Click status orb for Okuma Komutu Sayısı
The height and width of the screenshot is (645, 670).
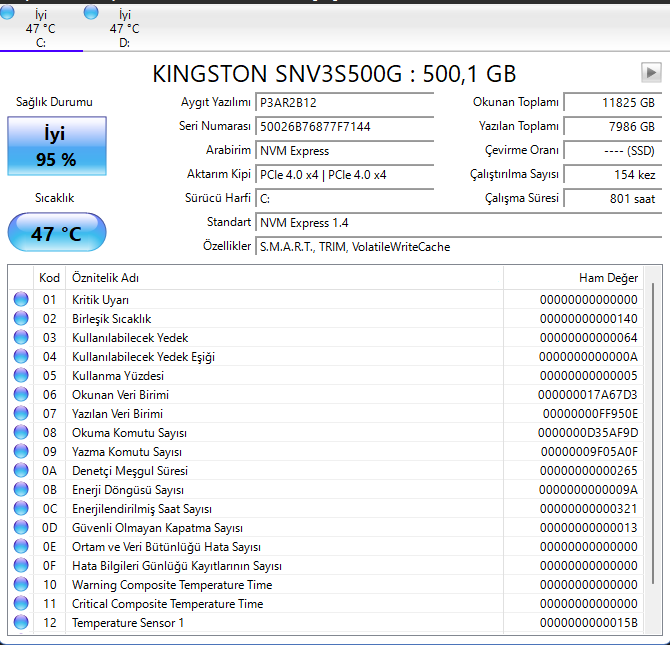[21, 432]
